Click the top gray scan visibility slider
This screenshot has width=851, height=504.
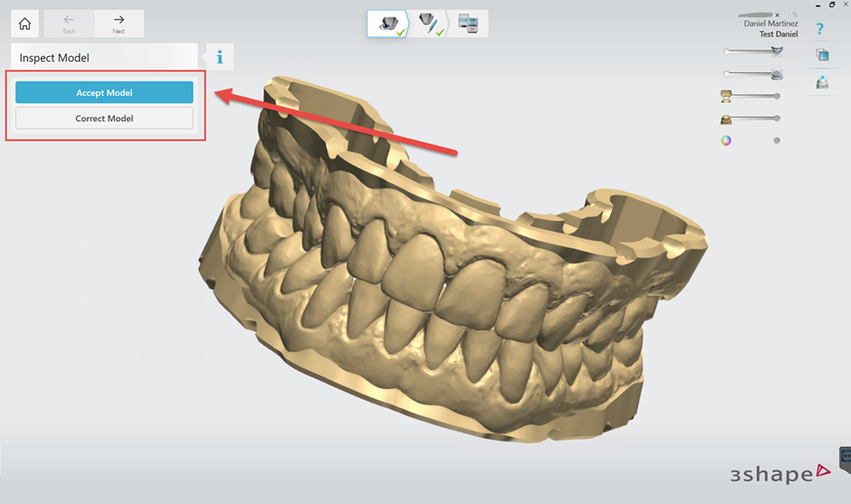[x=751, y=52]
